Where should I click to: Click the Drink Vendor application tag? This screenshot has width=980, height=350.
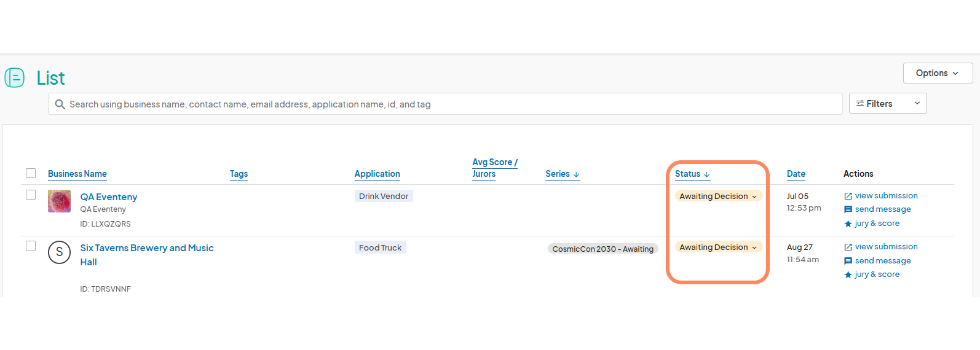click(x=384, y=196)
